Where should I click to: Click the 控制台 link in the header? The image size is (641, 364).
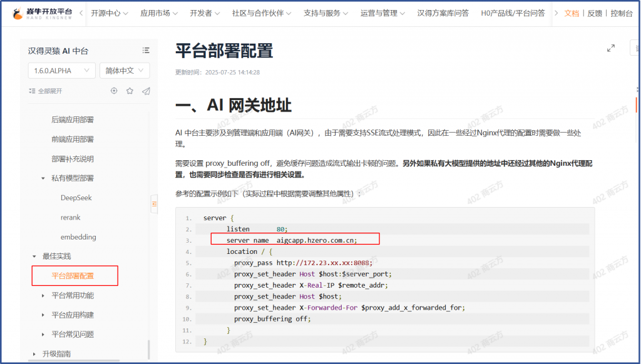[621, 13]
